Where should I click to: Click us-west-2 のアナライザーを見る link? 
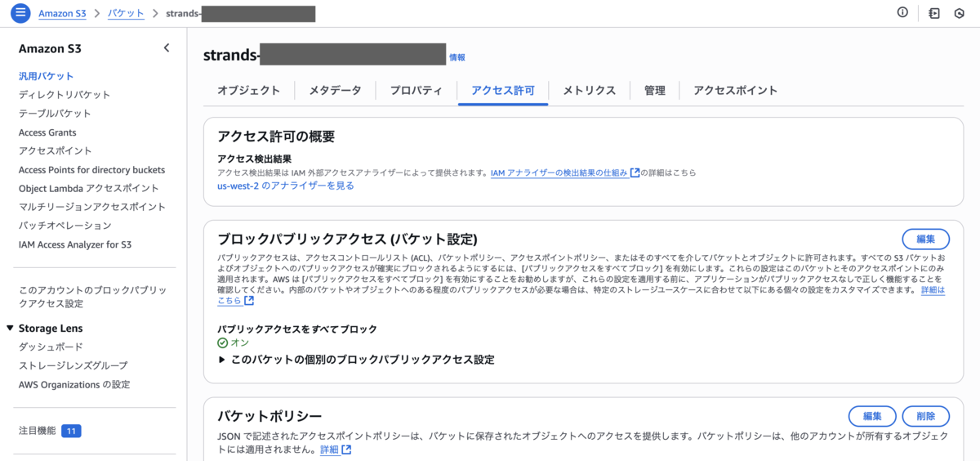286,186
